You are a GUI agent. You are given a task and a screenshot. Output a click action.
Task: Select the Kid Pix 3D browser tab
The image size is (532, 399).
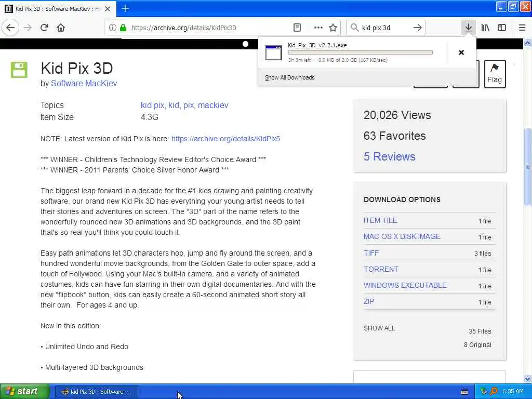click(x=58, y=9)
